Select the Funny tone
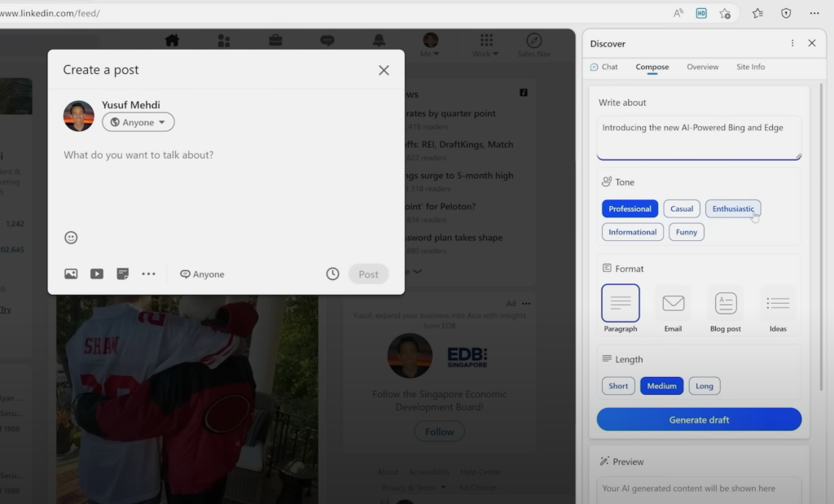 (686, 232)
